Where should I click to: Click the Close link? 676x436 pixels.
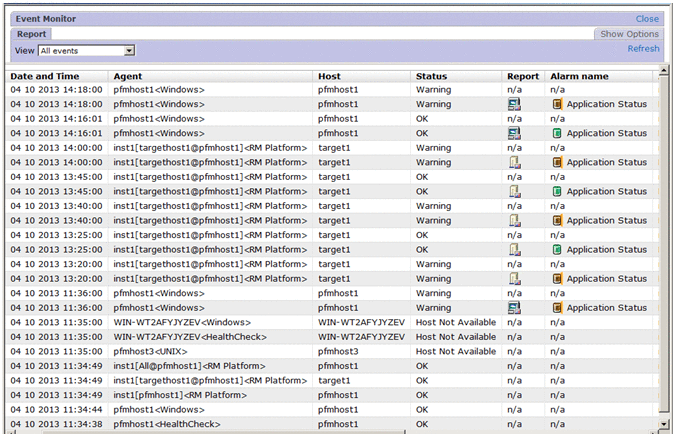coord(647,19)
